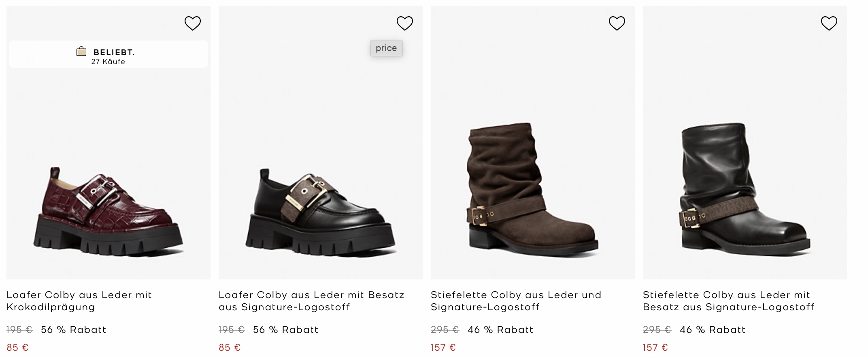Screen dimensions: 868x358
Task: Click the price badge above the black loafer
Action: point(386,48)
